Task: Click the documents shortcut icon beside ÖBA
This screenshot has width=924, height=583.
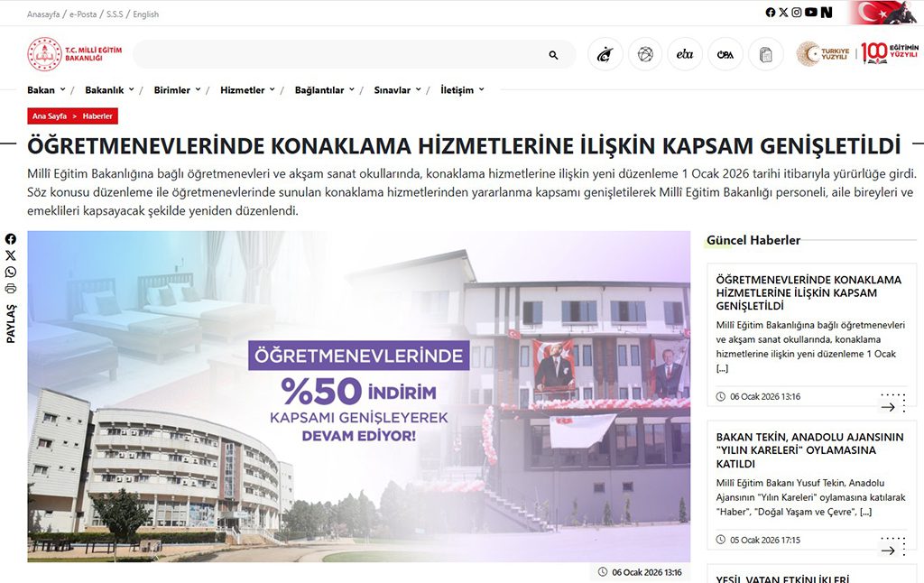Action: 765,55
